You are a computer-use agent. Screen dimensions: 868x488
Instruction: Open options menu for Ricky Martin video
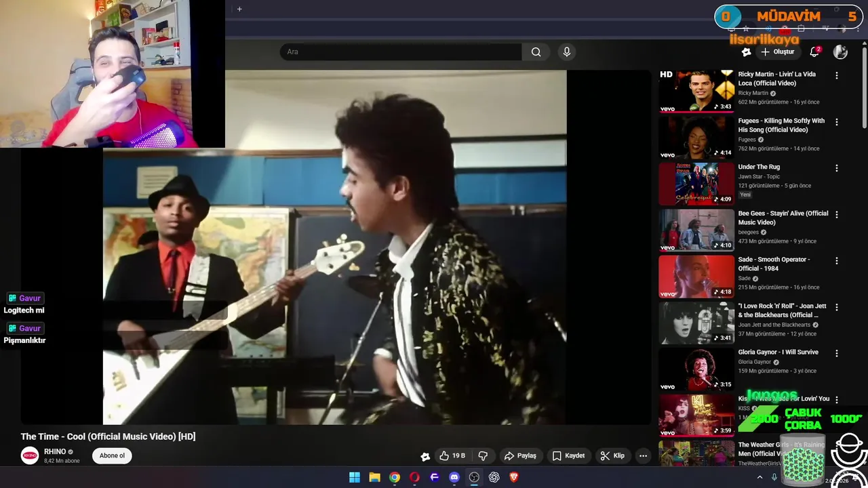click(x=837, y=76)
